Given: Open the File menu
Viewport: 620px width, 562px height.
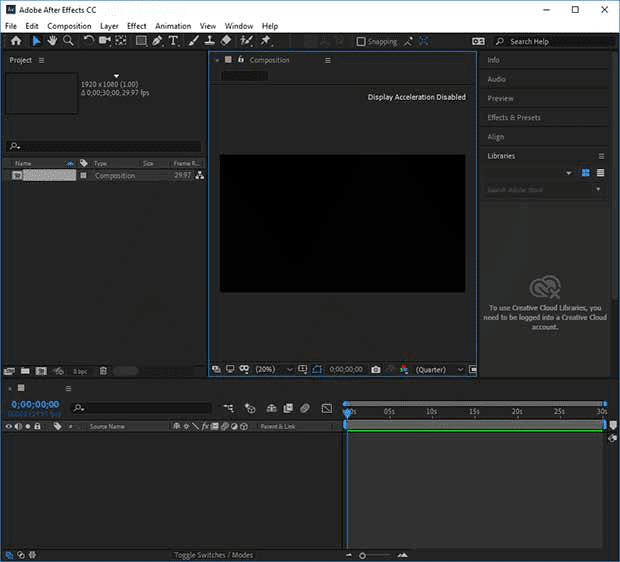Looking at the screenshot, I should coord(11,26).
